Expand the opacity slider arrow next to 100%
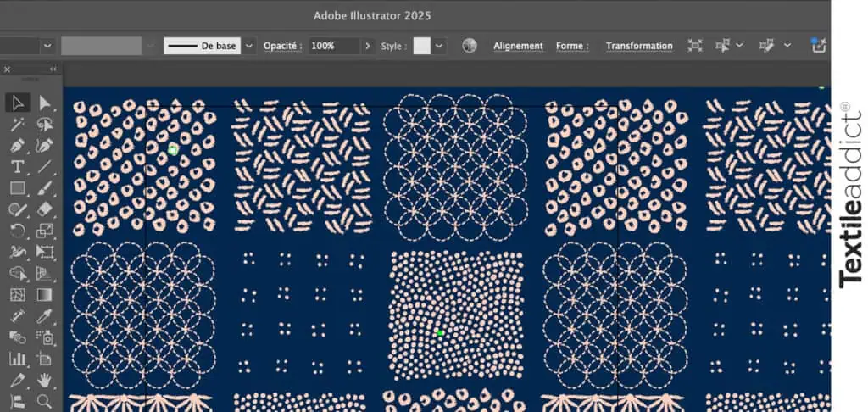868x412 pixels. click(x=368, y=46)
